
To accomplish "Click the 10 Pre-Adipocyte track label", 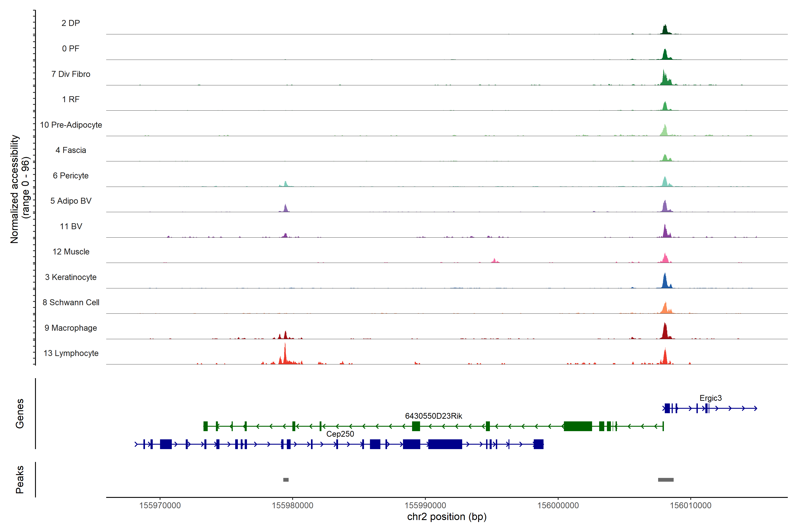I will (x=71, y=125).
